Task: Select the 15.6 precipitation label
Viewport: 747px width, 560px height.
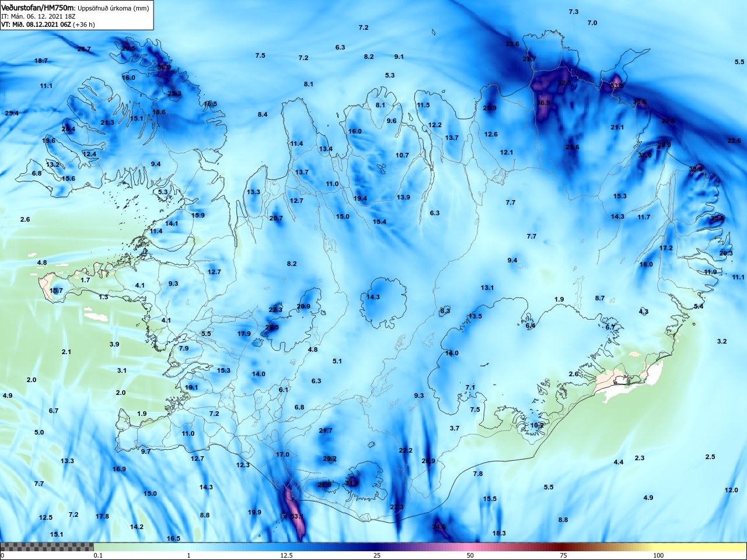Action: (68, 178)
